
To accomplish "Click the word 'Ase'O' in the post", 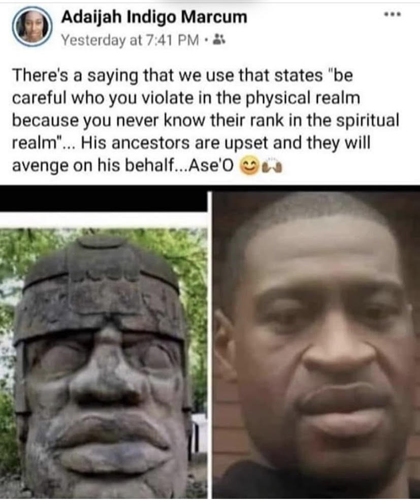I will coord(211,166).
